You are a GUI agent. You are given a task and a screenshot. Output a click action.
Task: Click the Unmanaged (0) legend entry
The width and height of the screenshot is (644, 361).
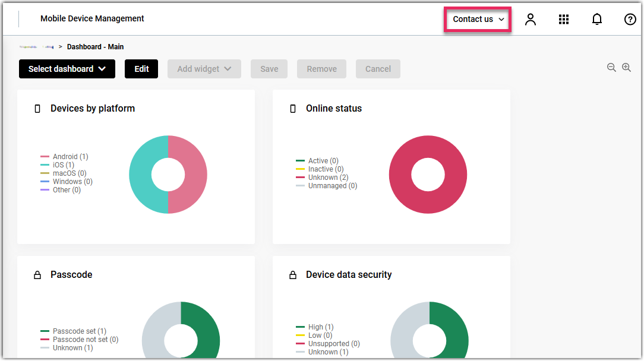click(327, 186)
